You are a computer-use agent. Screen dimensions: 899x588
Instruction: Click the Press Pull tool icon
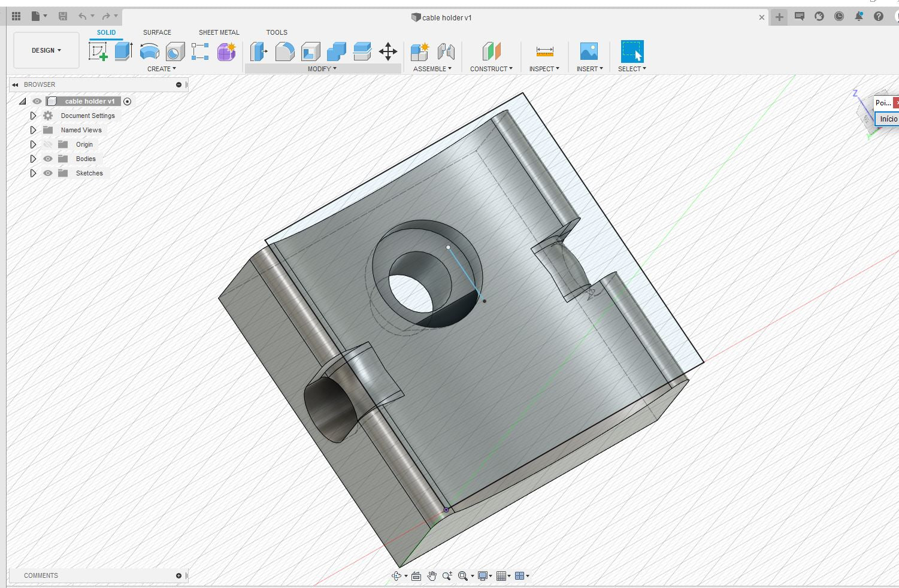(259, 51)
